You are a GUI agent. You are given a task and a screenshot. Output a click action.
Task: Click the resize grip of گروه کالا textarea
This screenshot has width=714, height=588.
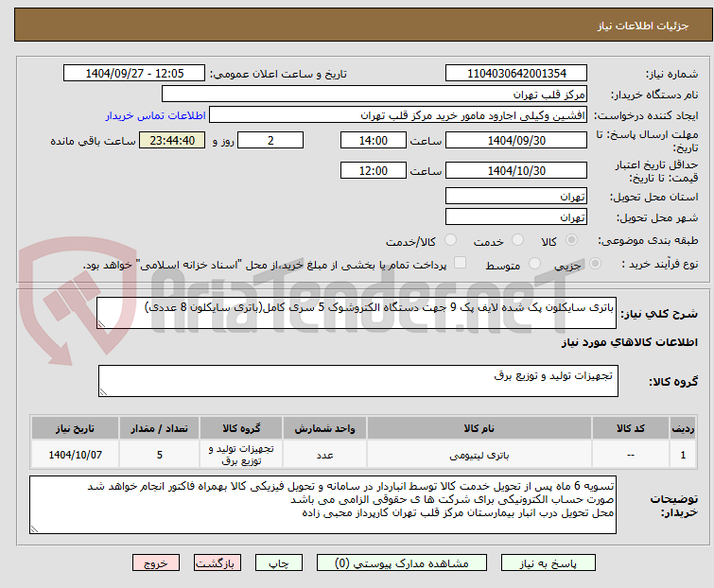click(103, 392)
